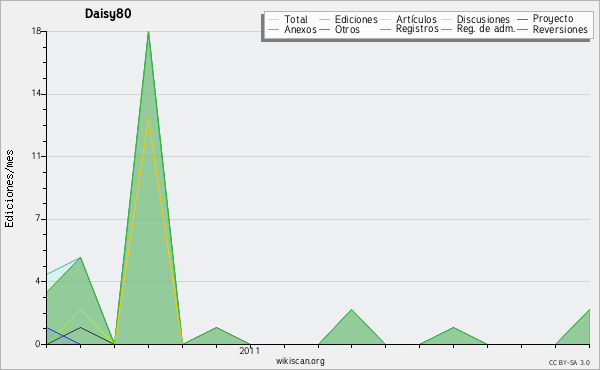This screenshot has width=600, height=370.
Task: Click the red Reversiones color line in legend
Action: pyautogui.click(x=522, y=29)
